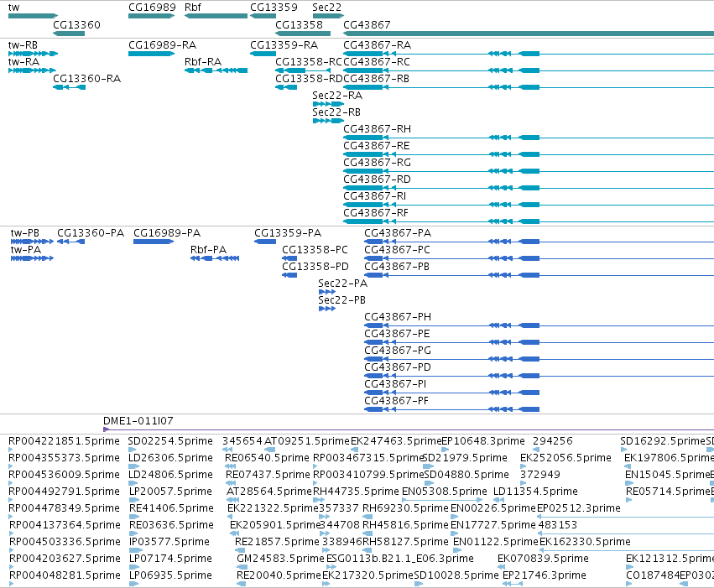Click transcript CG43867-RE
Image resolution: width=714 pixels, height=588 pixels.
pos(377,147)
